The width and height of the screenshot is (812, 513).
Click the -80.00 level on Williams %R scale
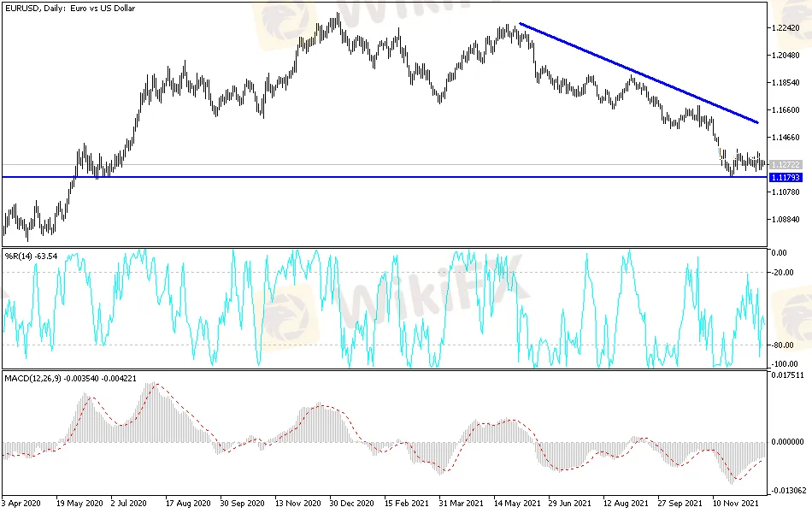point(782,345)
